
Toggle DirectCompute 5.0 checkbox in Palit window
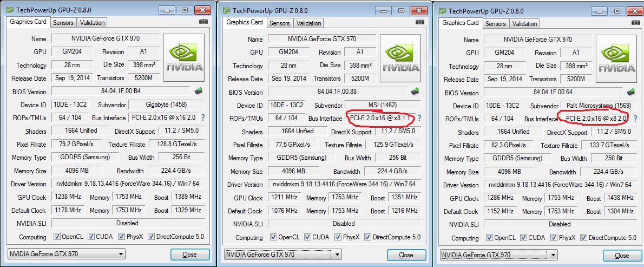[x=583, y=237]
